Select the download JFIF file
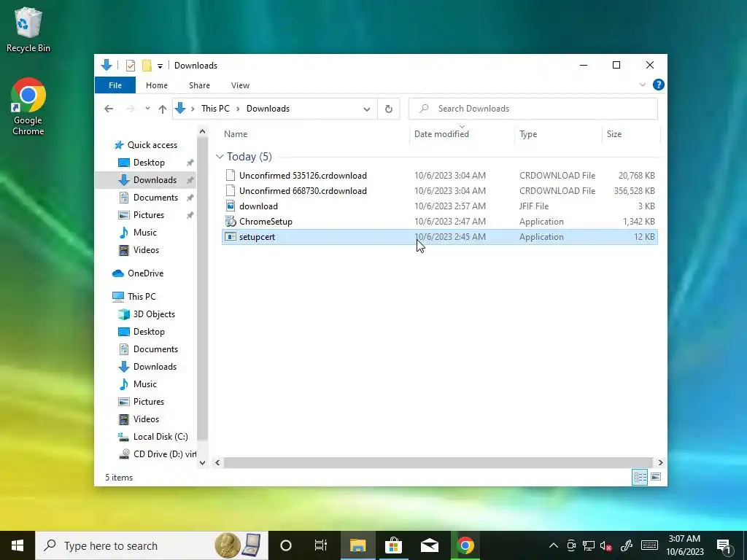747x560 pixels. 439,206
